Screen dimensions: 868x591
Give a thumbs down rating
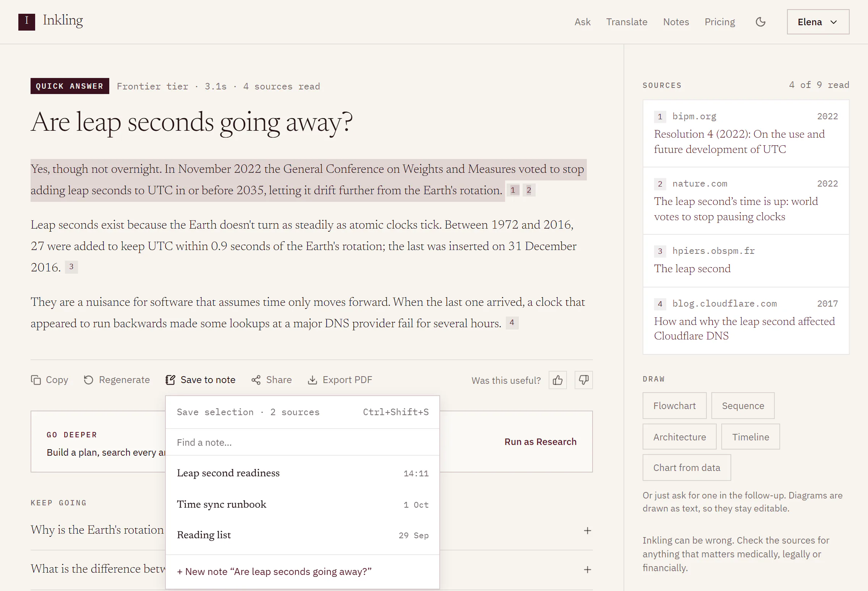tap(584, 380)
